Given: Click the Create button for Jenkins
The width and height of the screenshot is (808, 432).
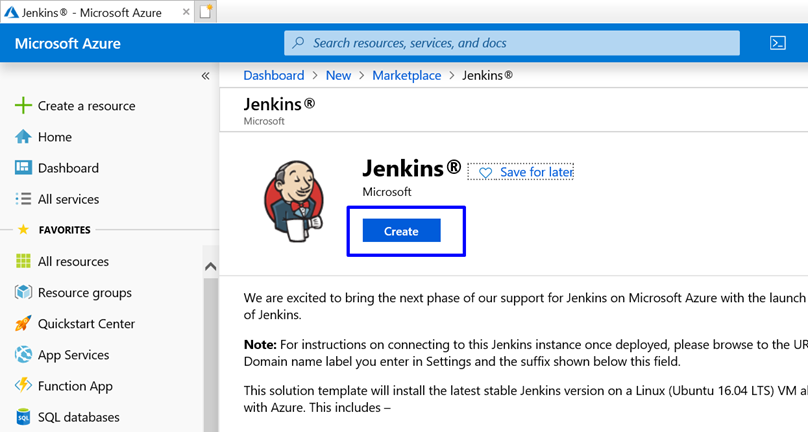Looking at the screenshot, I should point(401,231).
